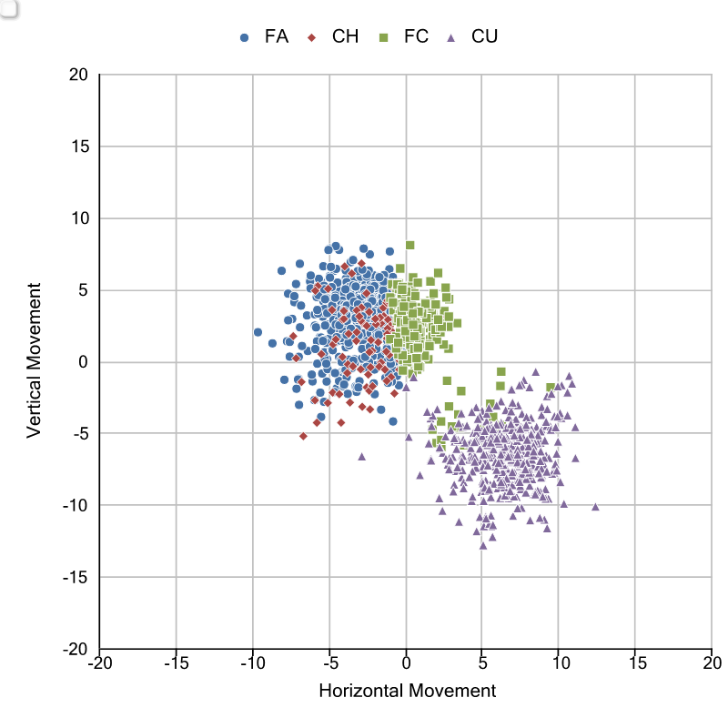Click the green square legend marker
Screen dimensions: 728x728
click(383, 37)
